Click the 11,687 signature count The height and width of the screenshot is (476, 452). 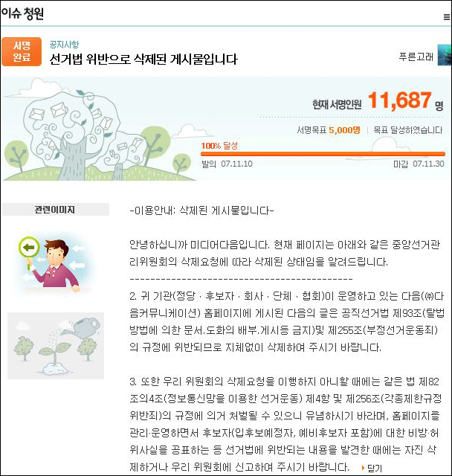tap(399, 100)
